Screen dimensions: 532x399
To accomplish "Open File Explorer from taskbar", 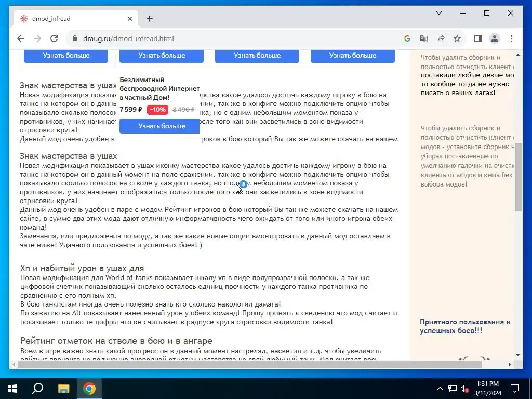I will tap(63, 389).
